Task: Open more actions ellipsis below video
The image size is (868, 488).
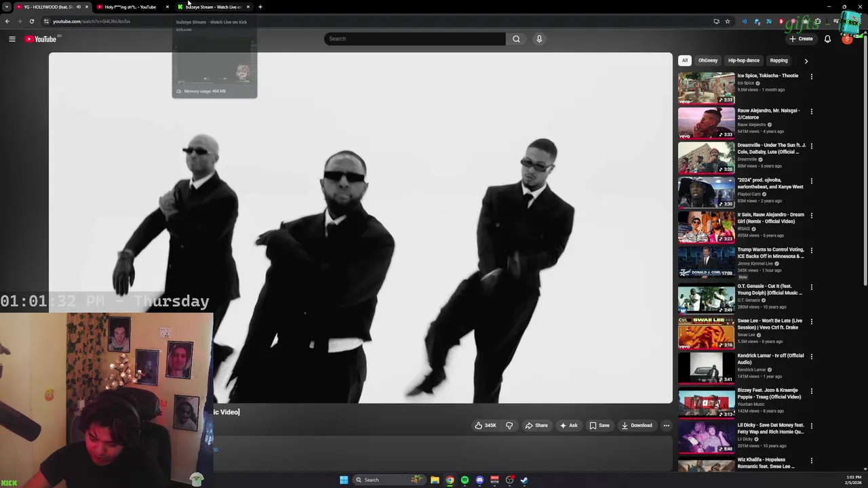Action: (666, 426)
